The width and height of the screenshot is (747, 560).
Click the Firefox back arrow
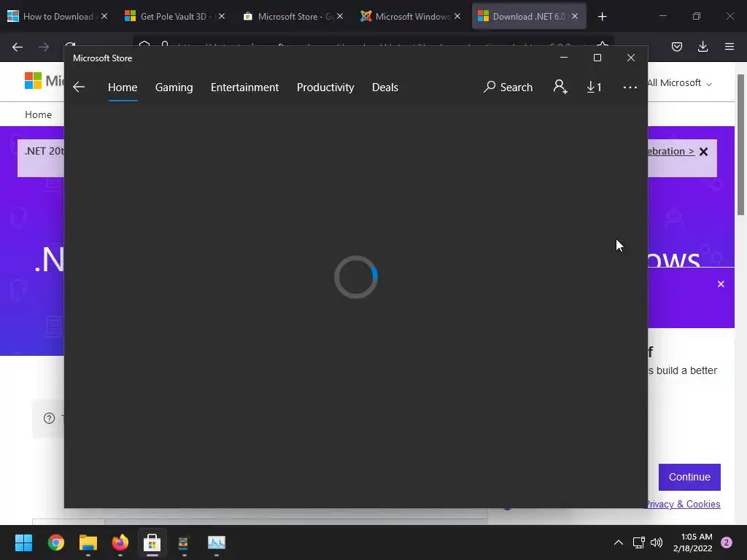tap(18, 47)
